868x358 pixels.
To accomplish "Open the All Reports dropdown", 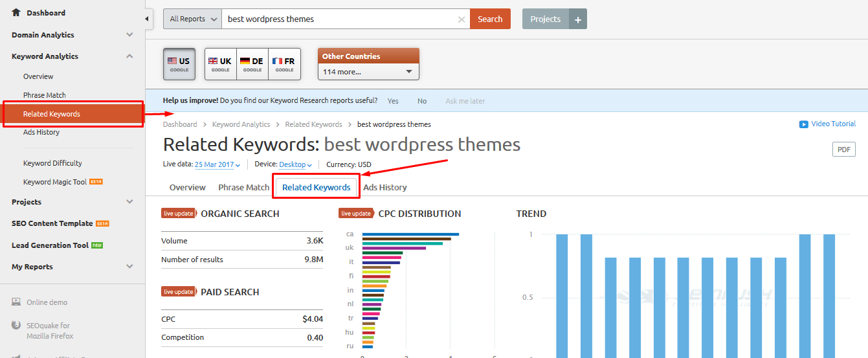I will click(192, 19).
